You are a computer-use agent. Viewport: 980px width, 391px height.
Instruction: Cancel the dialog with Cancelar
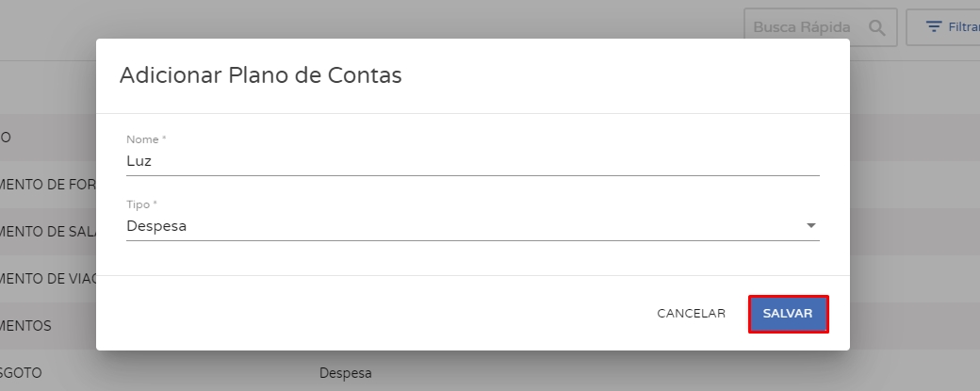tap(691, 314)
